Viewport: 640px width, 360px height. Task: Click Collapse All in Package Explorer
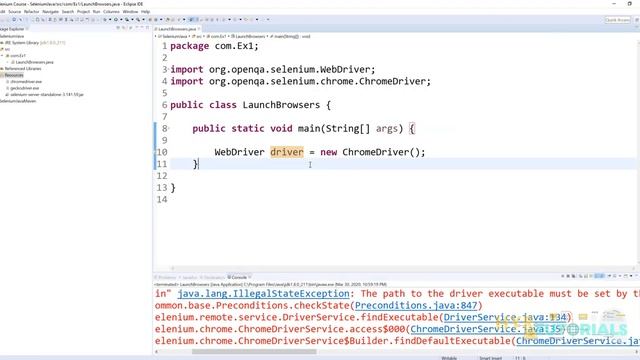[x=118, y=28]
